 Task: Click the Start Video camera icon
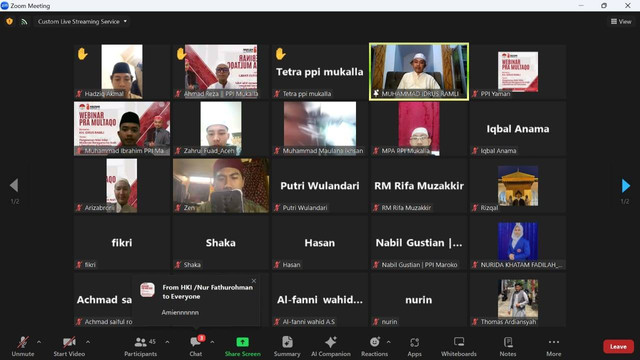pyautogui.click(x=69, y=342)
